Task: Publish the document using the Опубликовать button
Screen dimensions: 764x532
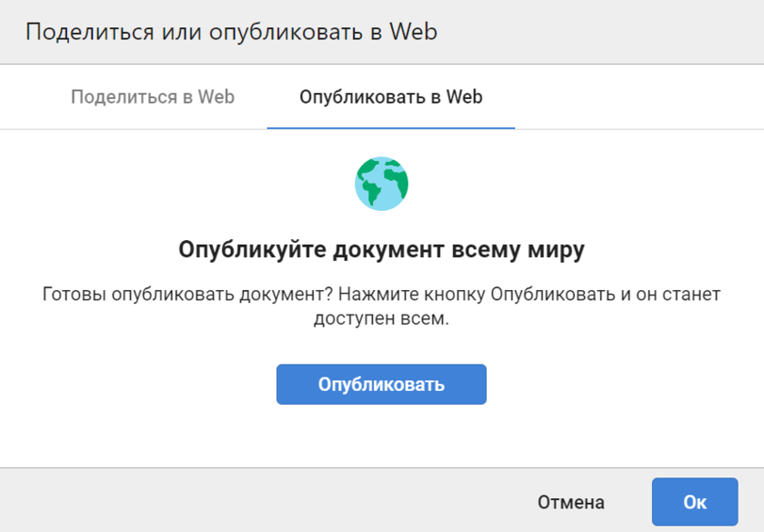Action: tap(381, 384)
